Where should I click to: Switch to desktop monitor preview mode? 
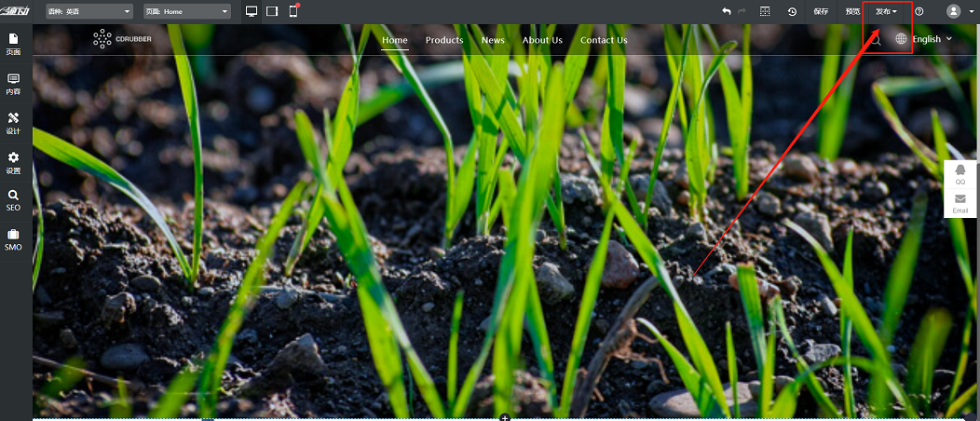click(x=252, y=11)
